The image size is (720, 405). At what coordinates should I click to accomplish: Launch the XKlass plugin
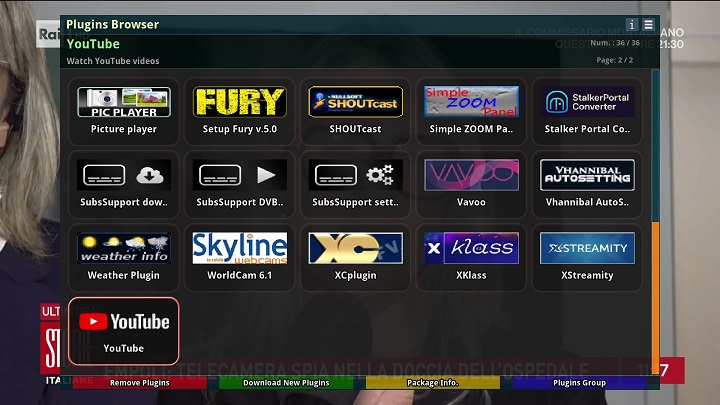[471, 258]
